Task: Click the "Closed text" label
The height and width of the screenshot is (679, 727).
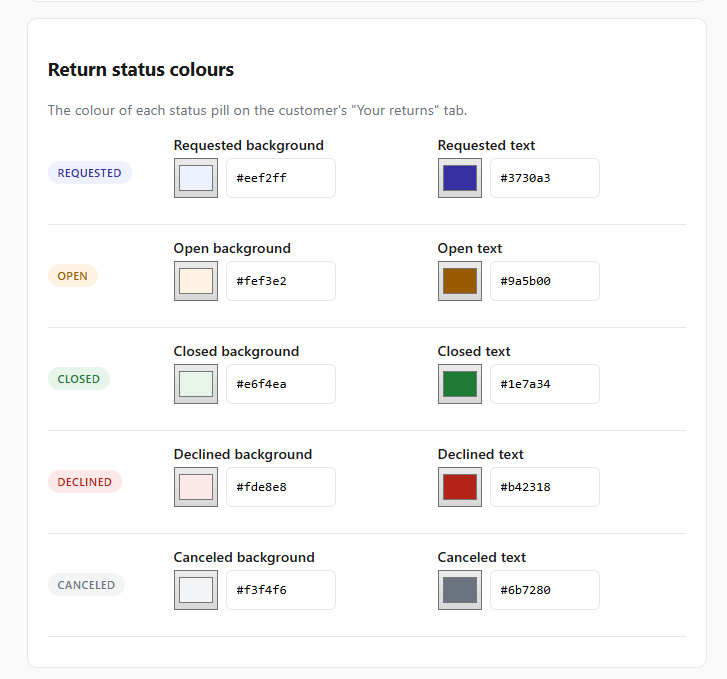Action: (474, 352)
